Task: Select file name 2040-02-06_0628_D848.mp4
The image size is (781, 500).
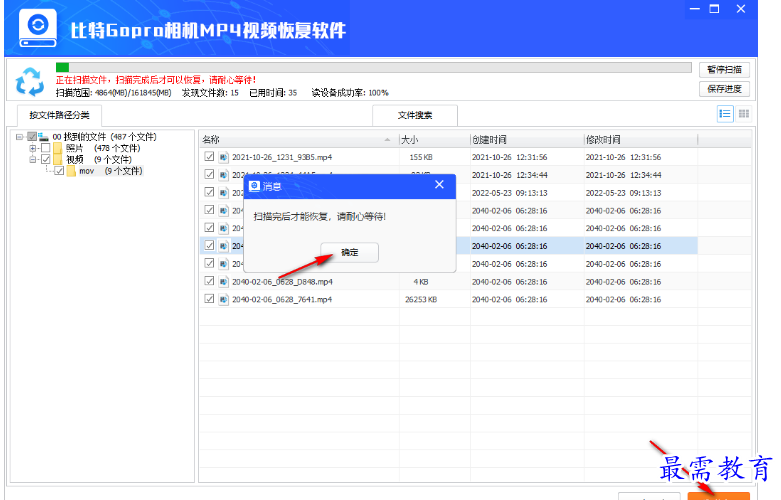Action: pyautogui.click(x=282, y=282)
